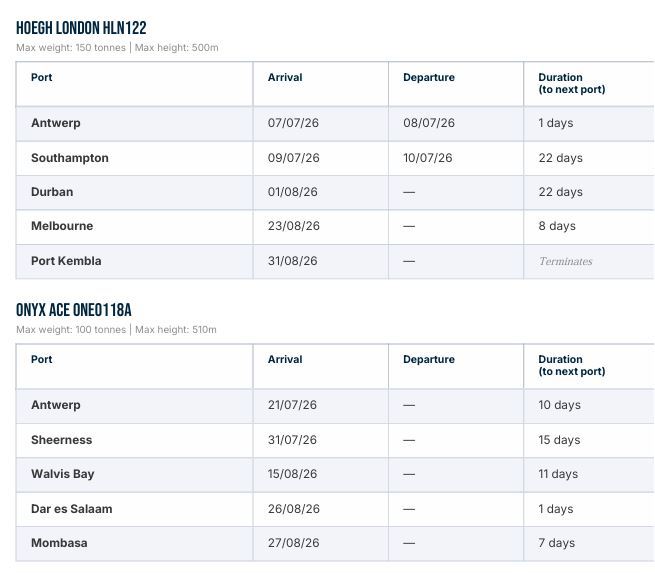Click the ONYX ACE ONE0118A vessel heading
Image resolution: width=655 pixels, height=573 pixels.
click(x=74, y=310)
